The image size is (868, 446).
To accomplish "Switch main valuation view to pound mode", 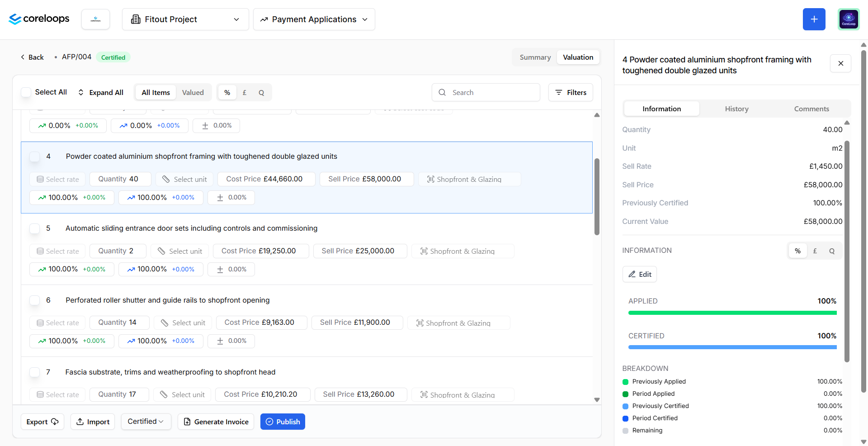I will (245, 92).
